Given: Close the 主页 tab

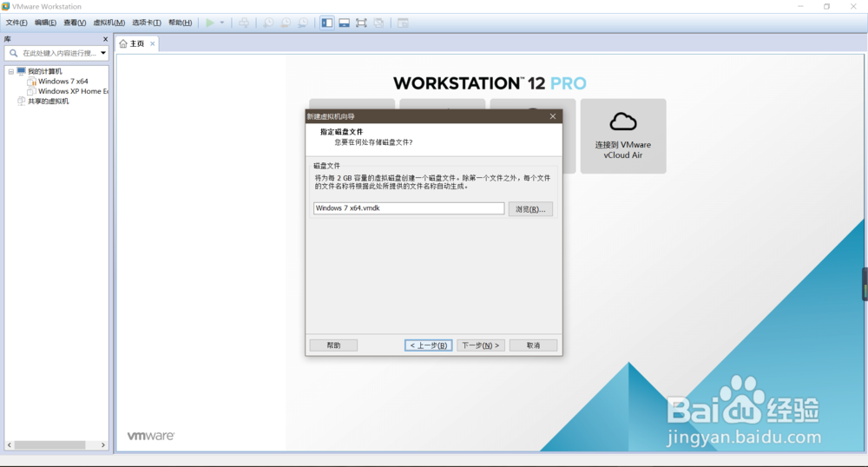Looking at the screenshot, I should point(152,43).
